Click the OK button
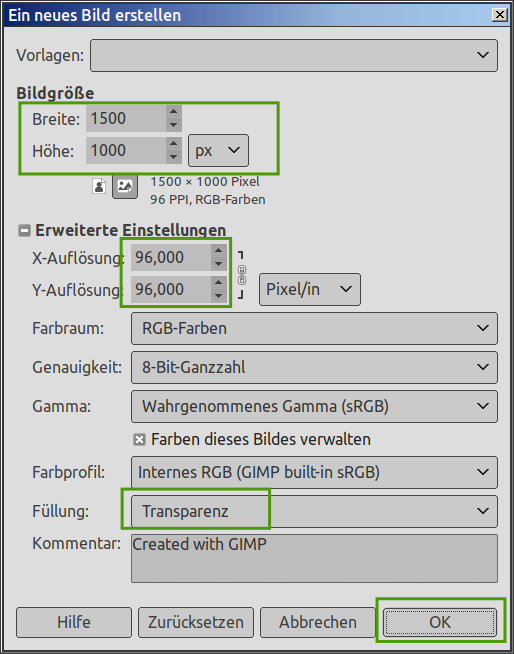Image resolution: width=514 pixels, height=654 pixels. click(440, 622)
